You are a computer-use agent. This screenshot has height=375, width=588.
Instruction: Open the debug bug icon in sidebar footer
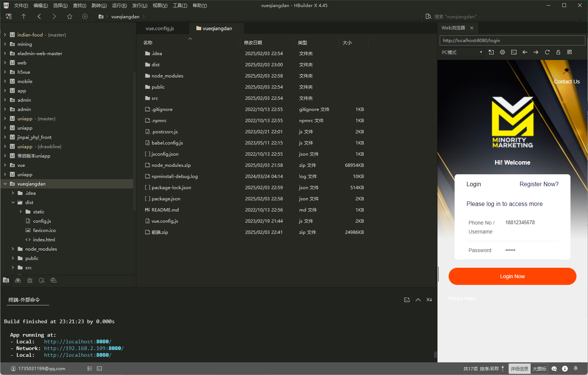[x=30, y=280]
